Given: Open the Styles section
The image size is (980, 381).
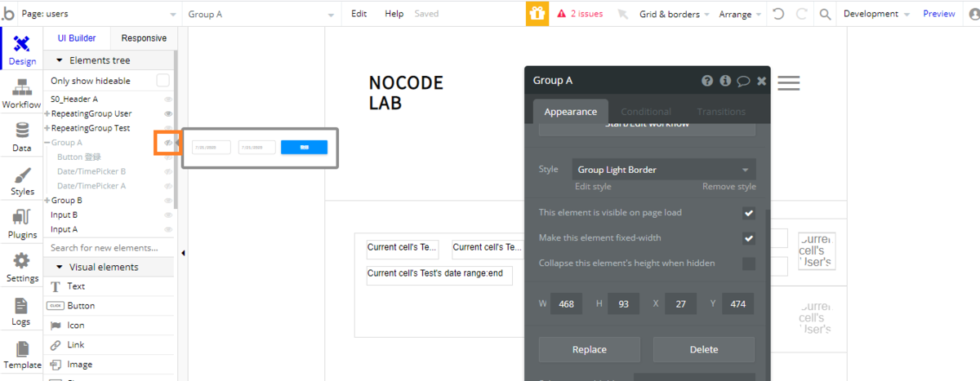Looking at the screenshot, I should 22,180.
